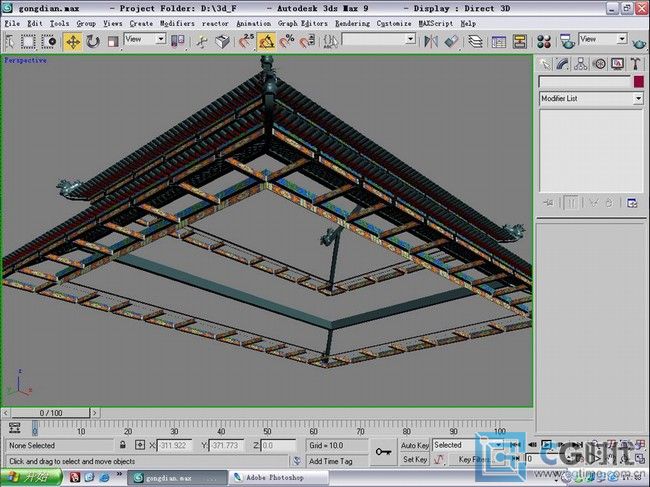Click the Perspective viewport label
This screenshot has width=650, height=487.
click(x=25, y=61)
